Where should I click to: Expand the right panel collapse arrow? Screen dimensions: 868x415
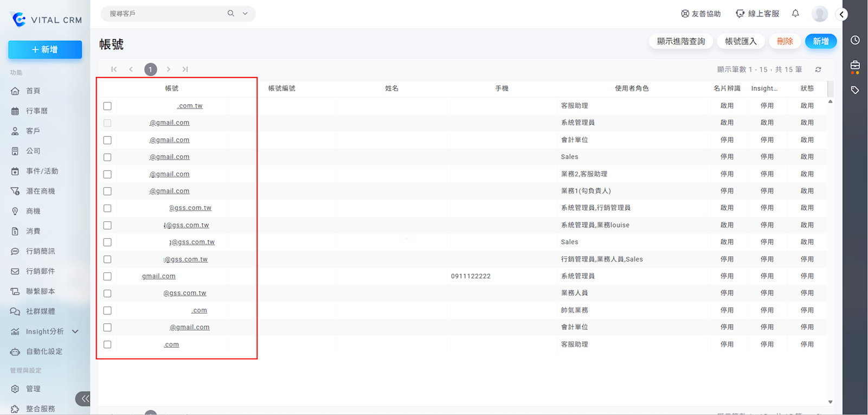pos(841,15)
